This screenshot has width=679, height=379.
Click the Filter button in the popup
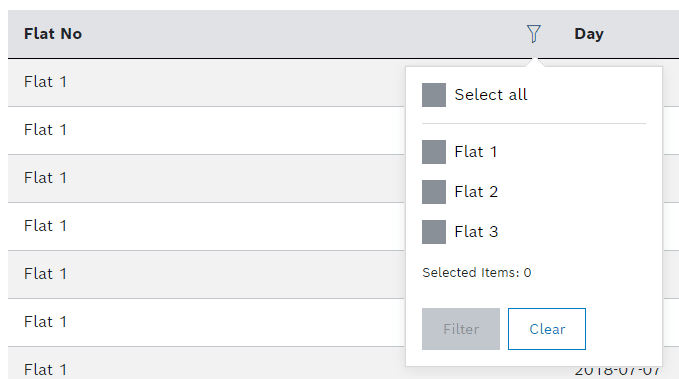point(461,329)
